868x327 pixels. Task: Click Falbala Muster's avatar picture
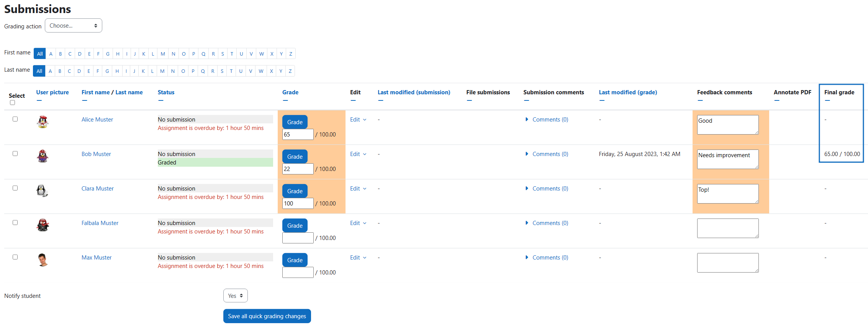click(43, 225)
